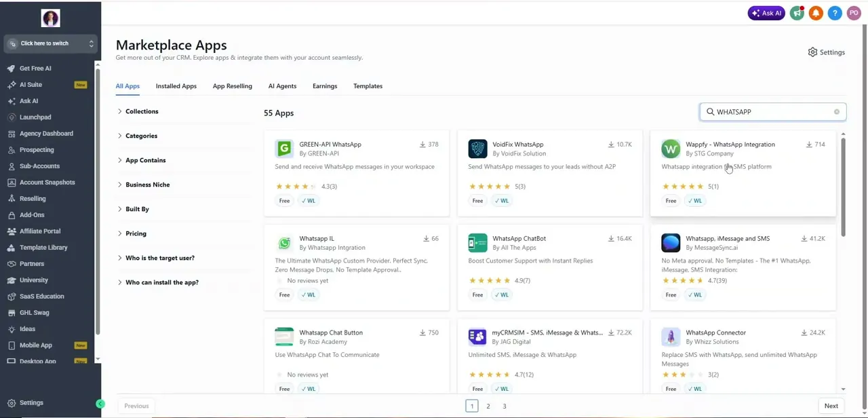Open Prospecting sidebar icon
The height and width of the screenshot is (418, 868).
click(x=12, y=150)
